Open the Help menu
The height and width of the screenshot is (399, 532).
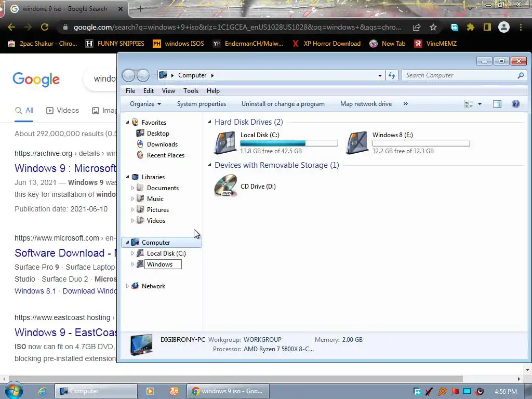click(x=213, y=90)
